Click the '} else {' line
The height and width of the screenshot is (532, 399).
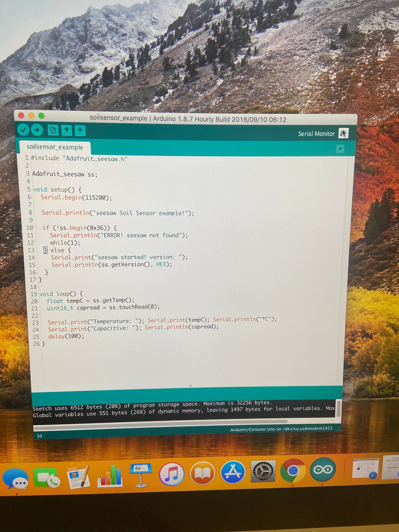point(57,250)
